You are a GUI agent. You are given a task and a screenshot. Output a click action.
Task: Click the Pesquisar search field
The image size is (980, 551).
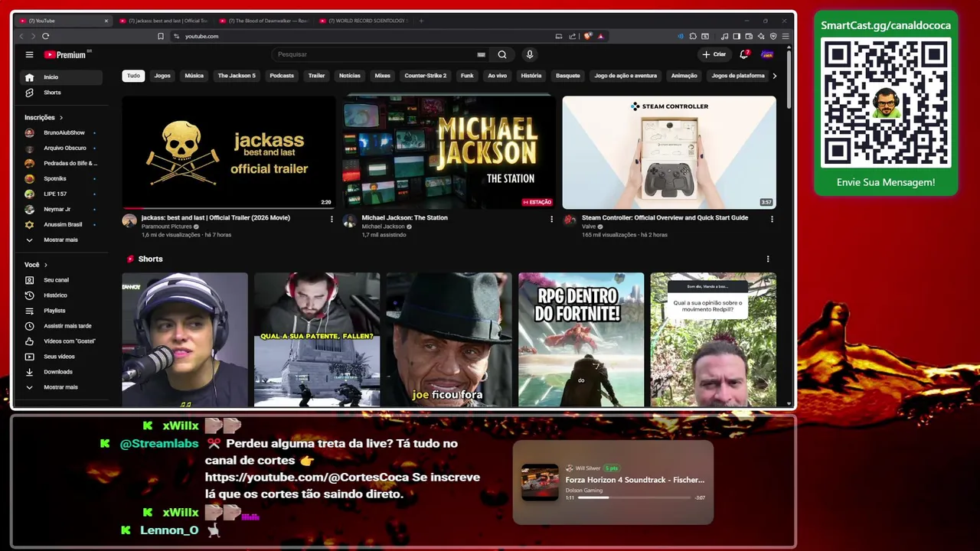(375, 54)
